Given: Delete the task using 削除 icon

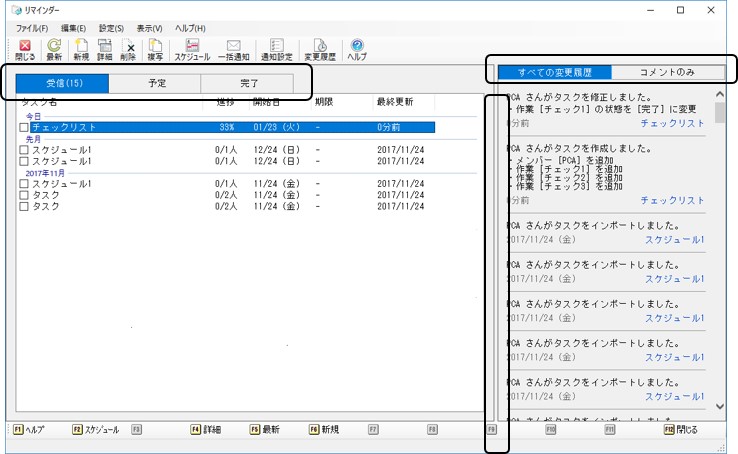Looking at the screenshot, I should (x=128, y=50).
